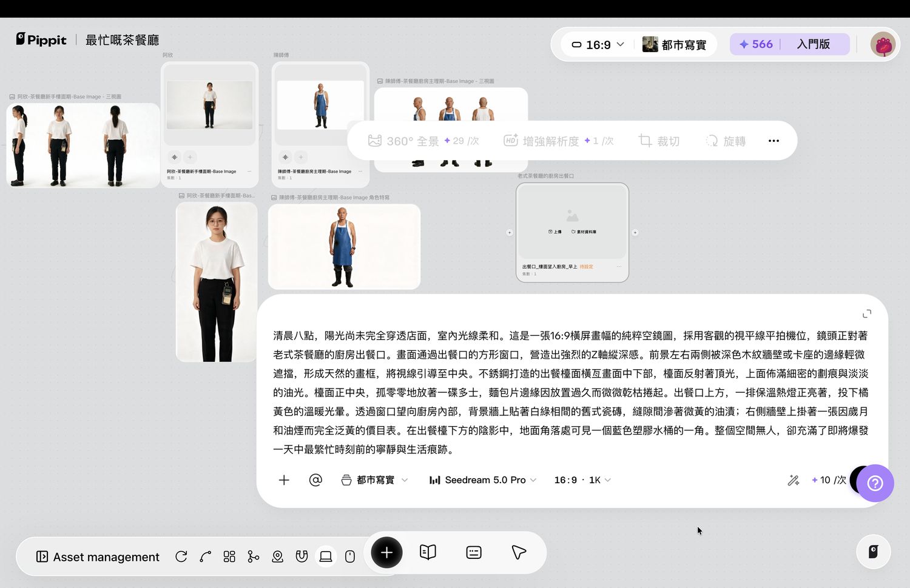Open the 16:9 · 1K size dropdown

(582, 480)
